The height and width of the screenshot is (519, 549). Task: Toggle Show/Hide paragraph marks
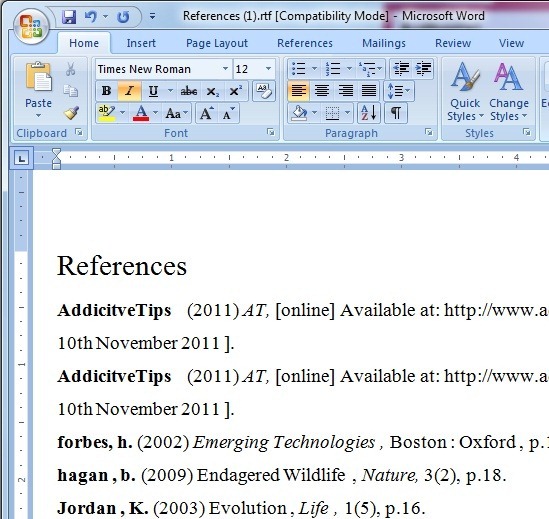coord(396,113)
